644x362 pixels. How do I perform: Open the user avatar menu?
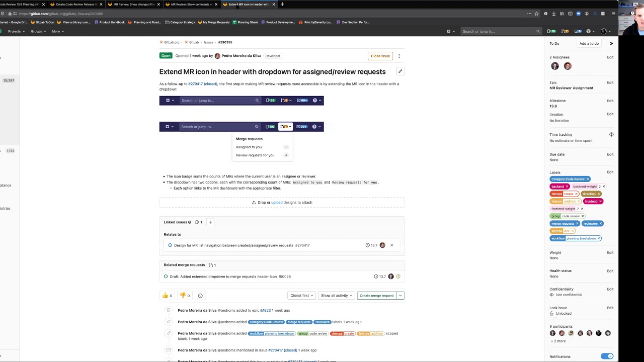tap(605, 31)
